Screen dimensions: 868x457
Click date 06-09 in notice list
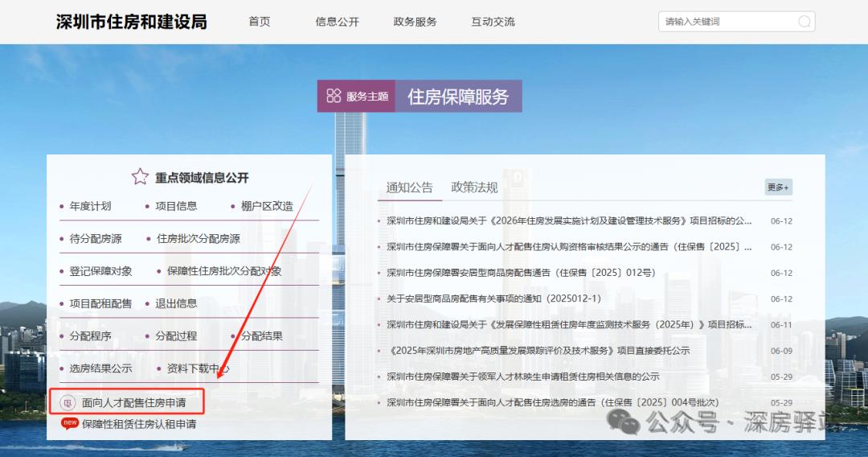point(781,351)
